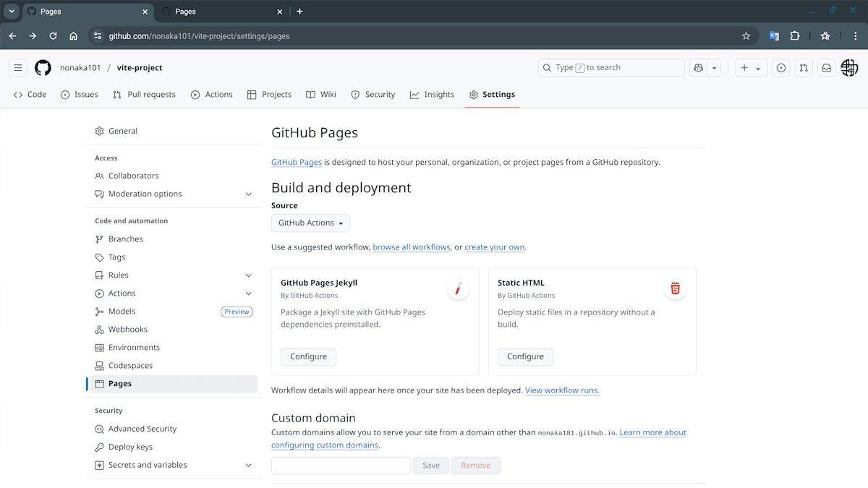The width and height of the screenshot is (868, 488).
Task: Open the Code tab
Action: click(30, 95)
